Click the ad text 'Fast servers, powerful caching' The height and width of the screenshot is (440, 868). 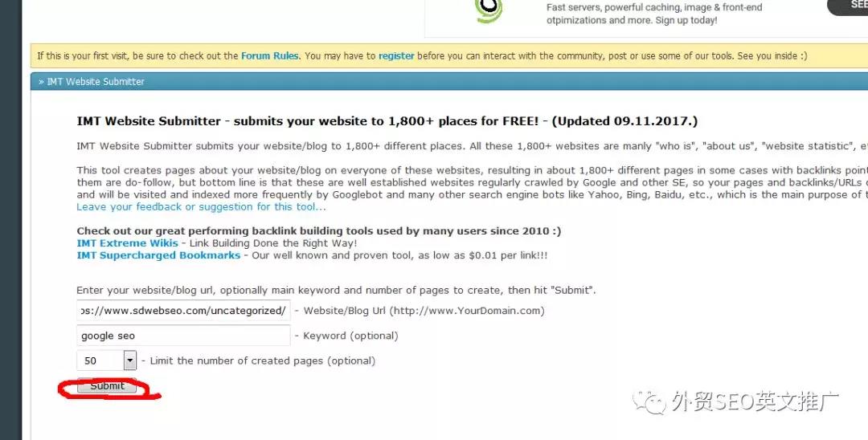654,14
